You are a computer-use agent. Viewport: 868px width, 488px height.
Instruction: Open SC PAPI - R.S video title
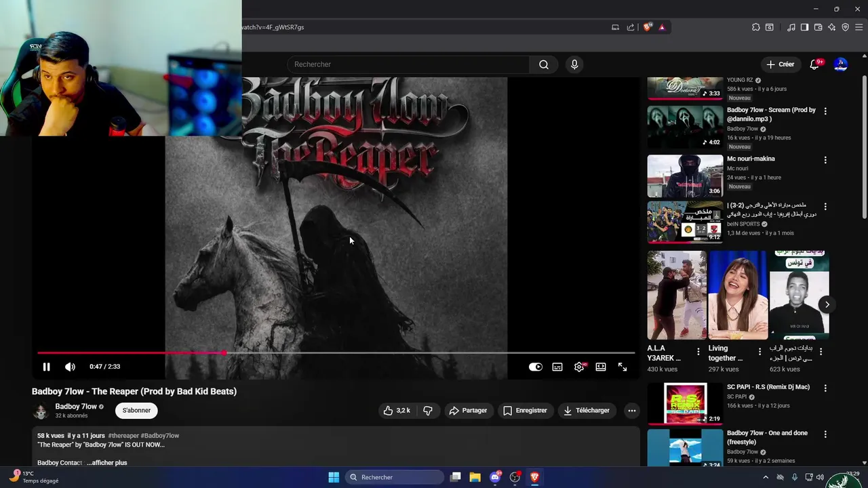pyautogui.click(x=768, y=387)
